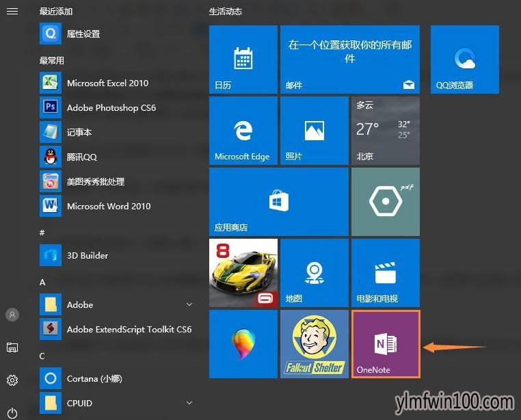Open the 应用商店 store tile
The height and width of the screenshot is (420, 521).
pos(279,202)
